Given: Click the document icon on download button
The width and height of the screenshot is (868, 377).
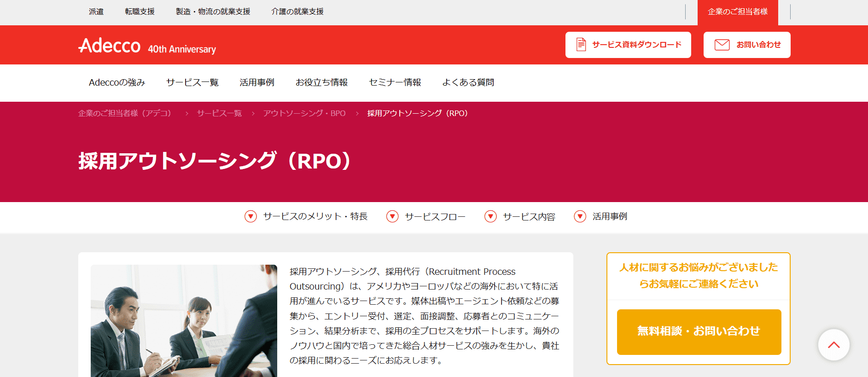Looking at the screenshot, I should [581, 45].
